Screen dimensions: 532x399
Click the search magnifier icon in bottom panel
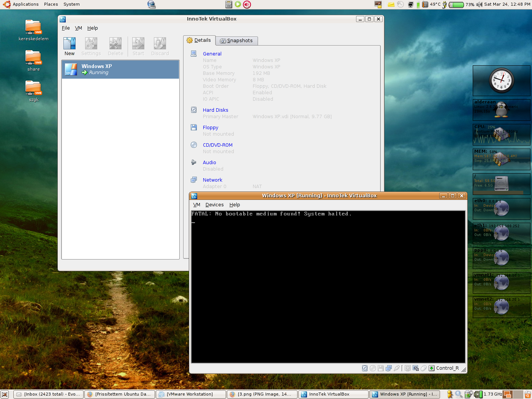point(459,394)
